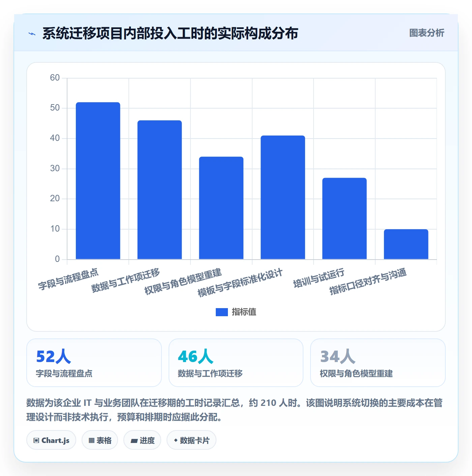Click the x-axis label 模板与字段标准化设计
Viewport: 472px width, 476px height.
tap(240, 283)
